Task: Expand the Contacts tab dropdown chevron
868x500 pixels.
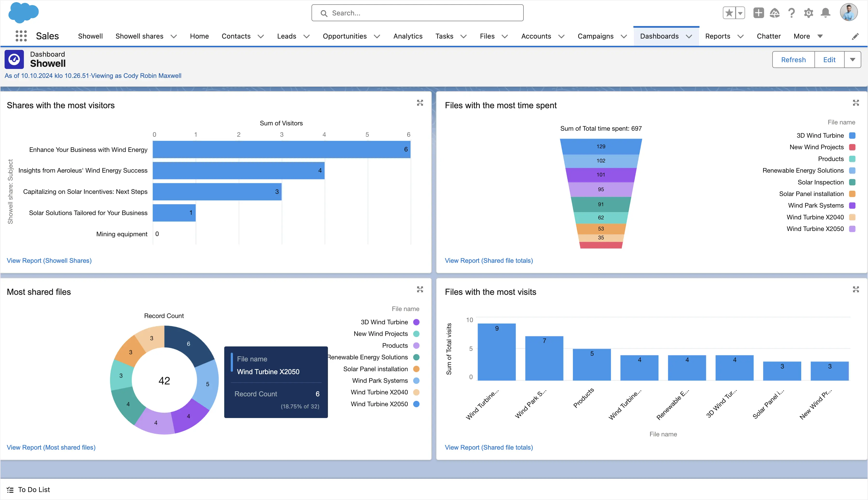Action: tap(261, 36)
